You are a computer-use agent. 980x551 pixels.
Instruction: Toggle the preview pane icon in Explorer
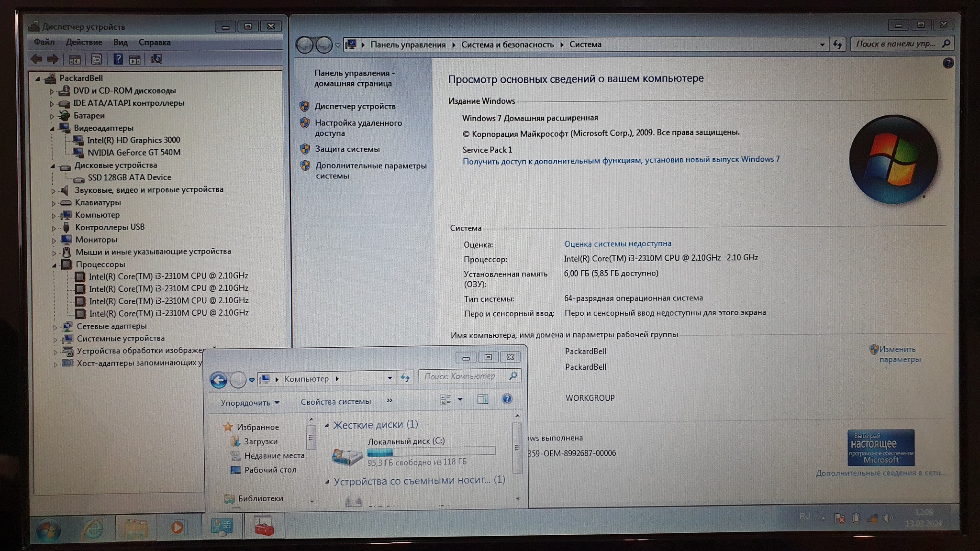tap(482, 399)
